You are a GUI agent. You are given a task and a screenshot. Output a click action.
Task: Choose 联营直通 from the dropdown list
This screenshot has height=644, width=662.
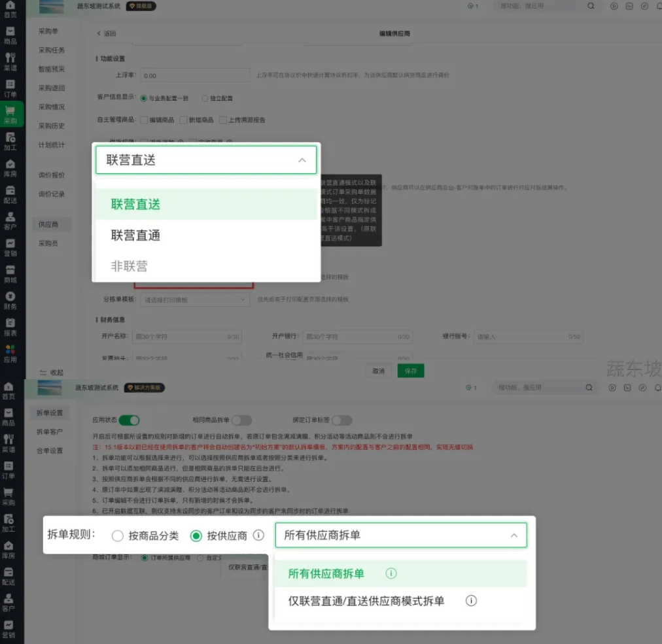pyautogui.click(x=136, y=235)
